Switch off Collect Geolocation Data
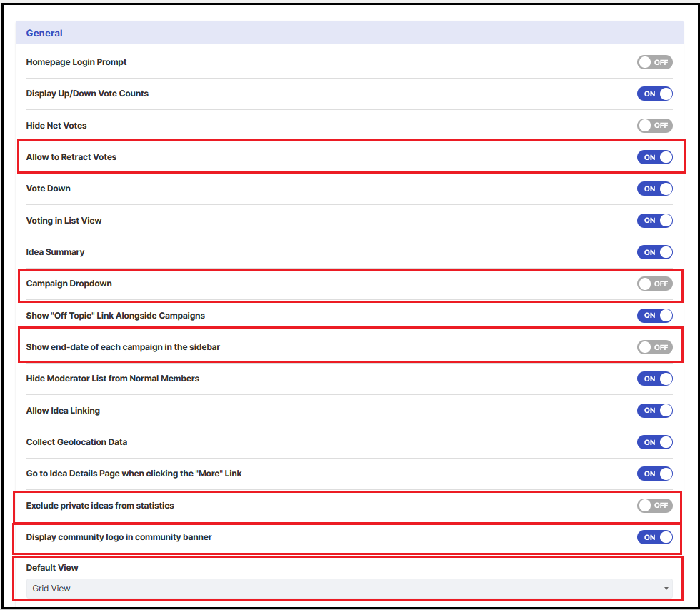The height and width of the screenshot is (610, 700). [654, 442]
